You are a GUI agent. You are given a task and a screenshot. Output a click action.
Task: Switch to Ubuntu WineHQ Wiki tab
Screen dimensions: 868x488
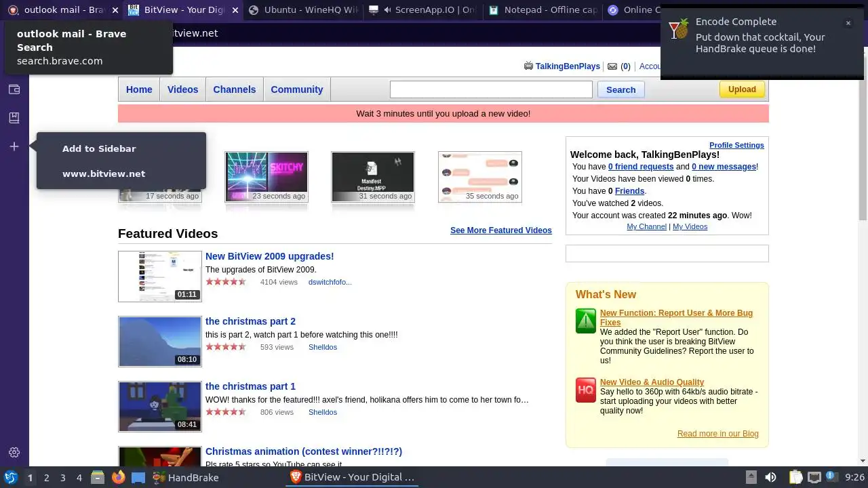click(303, 10)
